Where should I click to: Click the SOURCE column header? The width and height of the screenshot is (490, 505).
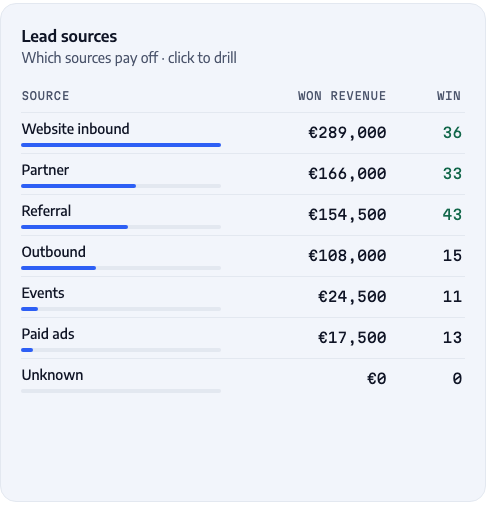point(46,96)
